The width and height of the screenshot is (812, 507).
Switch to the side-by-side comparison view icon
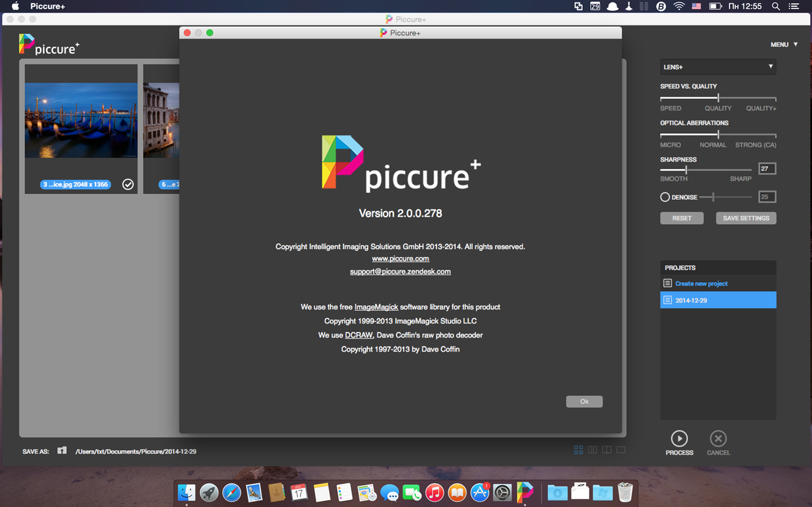[x=592, y=450]
